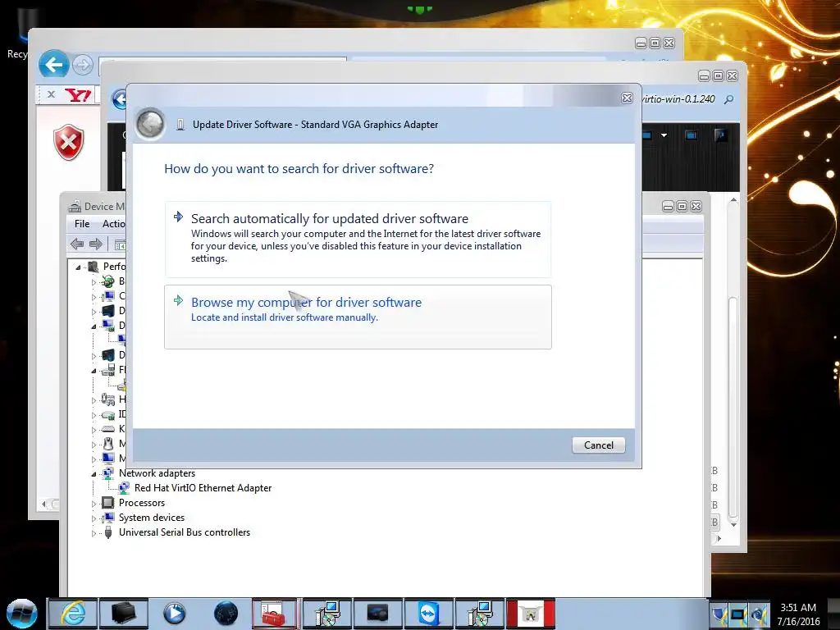Select the Network adapters category label
The height and width of the screenshot is (630, 840).
[x=157, y=473]
